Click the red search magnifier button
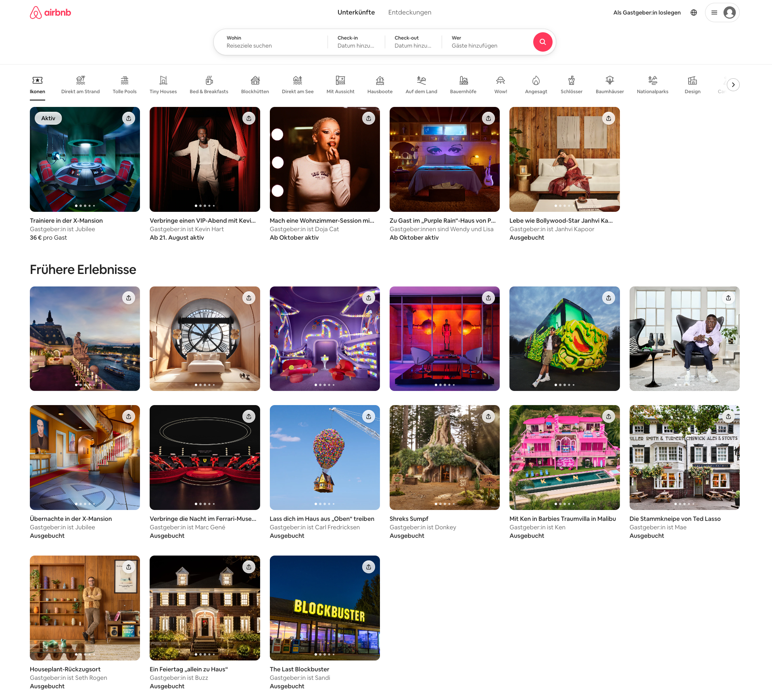This screenshot has width=772, height=700. coord(542,42)
